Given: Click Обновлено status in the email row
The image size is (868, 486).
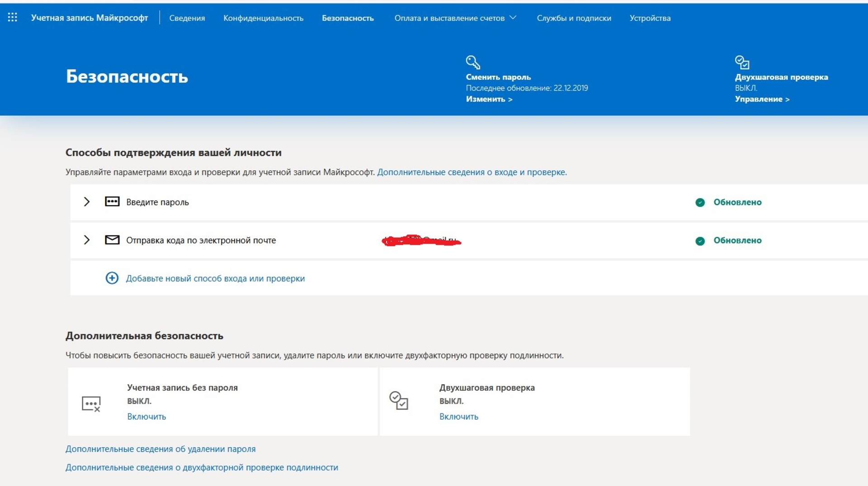Looking at the screenshot, I should click(x=738, y=240).
